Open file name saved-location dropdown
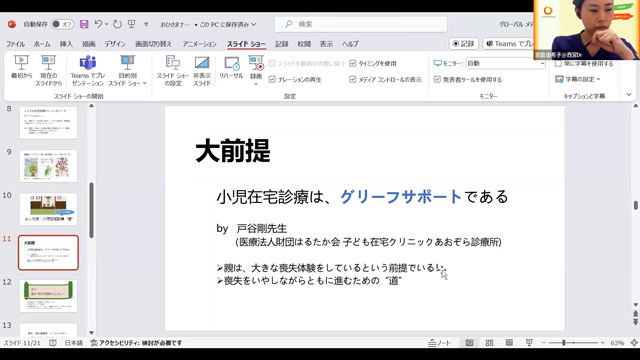Image resolution: width=640 pixels, height=360 pixels. (x=254, y=24)
